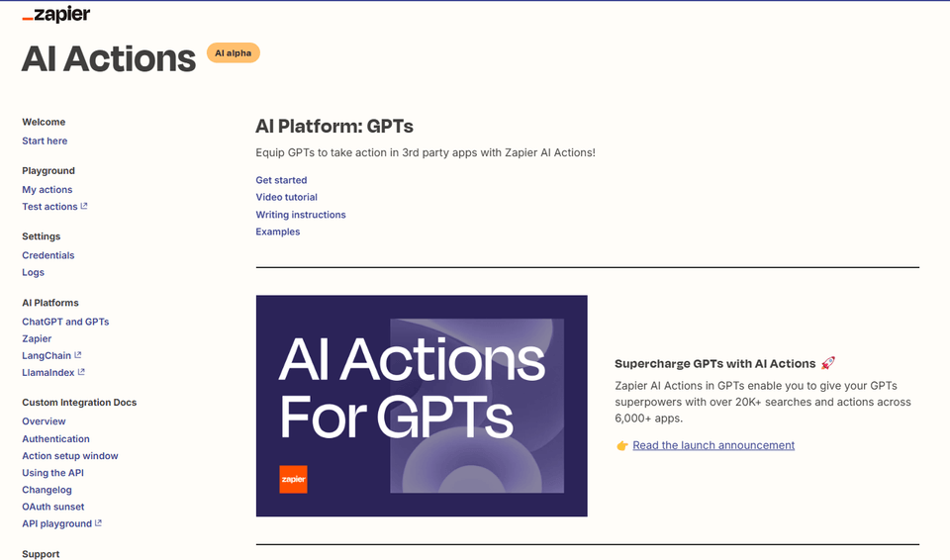
Task: Click Supercharge GPTs with AI Actions heading
Action: 714,364
